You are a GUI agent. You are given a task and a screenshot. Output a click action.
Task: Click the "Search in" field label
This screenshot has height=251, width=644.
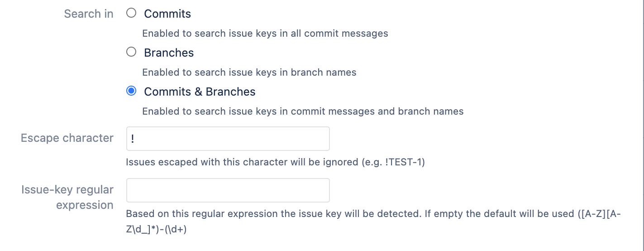[89, 14]
